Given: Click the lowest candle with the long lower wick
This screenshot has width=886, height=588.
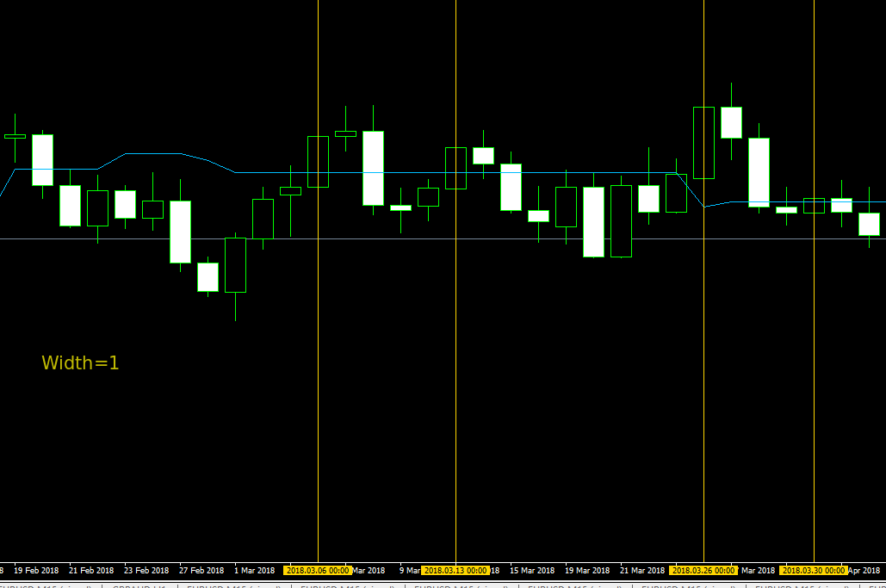Looking at the screenshot, I should pos(236,265).
